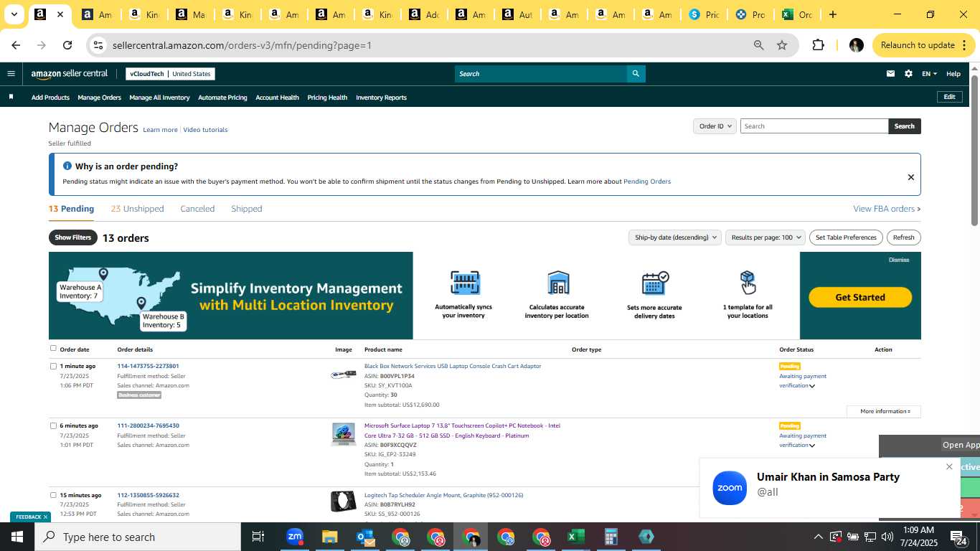Open Outlook from the taskbar
Screen dimensions: 980x551
(x=364, y=537)
